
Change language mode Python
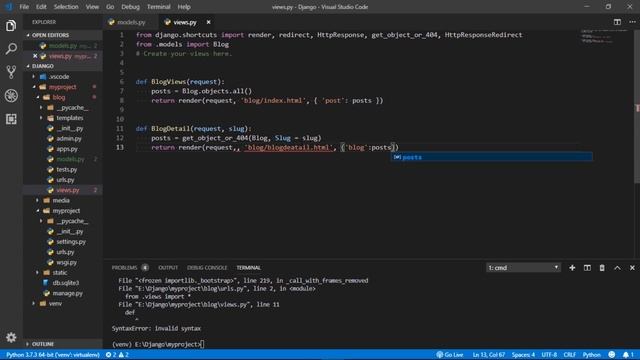point(591,355)
